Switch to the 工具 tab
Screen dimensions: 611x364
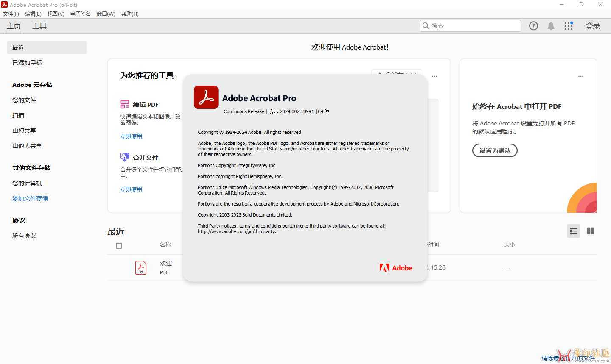point(39,26)
